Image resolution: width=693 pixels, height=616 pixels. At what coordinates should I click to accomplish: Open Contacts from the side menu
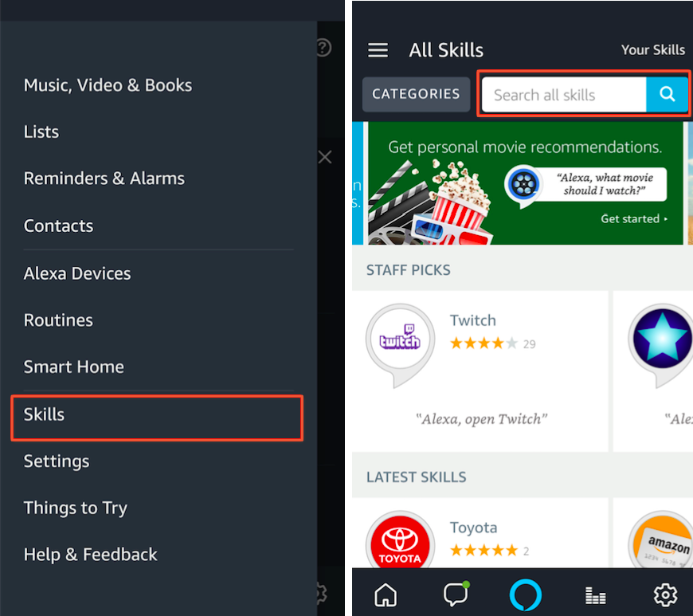pos(58,226)
